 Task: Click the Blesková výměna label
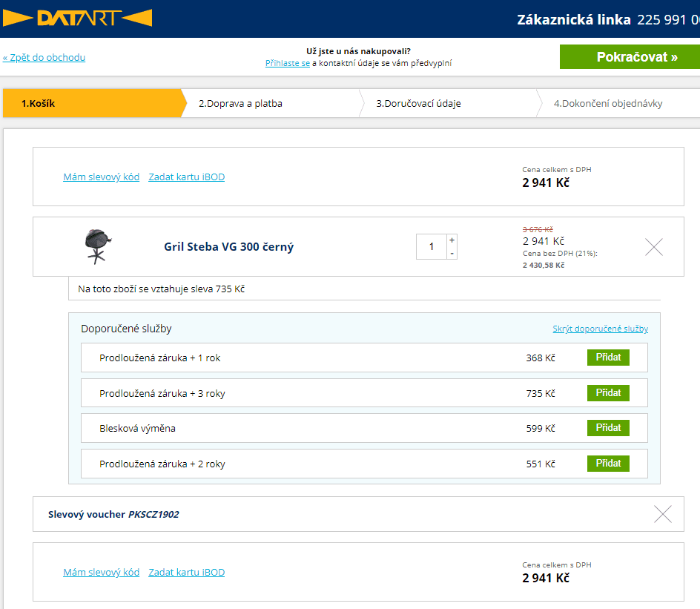point(137,429)
